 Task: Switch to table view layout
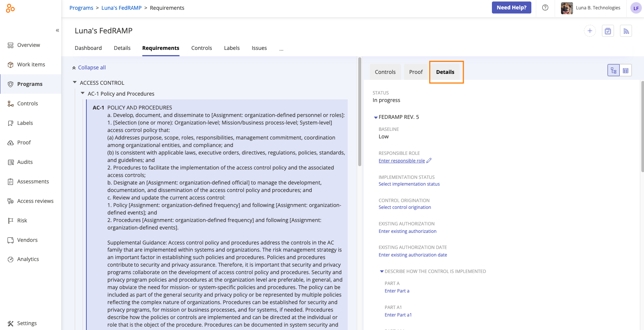point(626,70)
